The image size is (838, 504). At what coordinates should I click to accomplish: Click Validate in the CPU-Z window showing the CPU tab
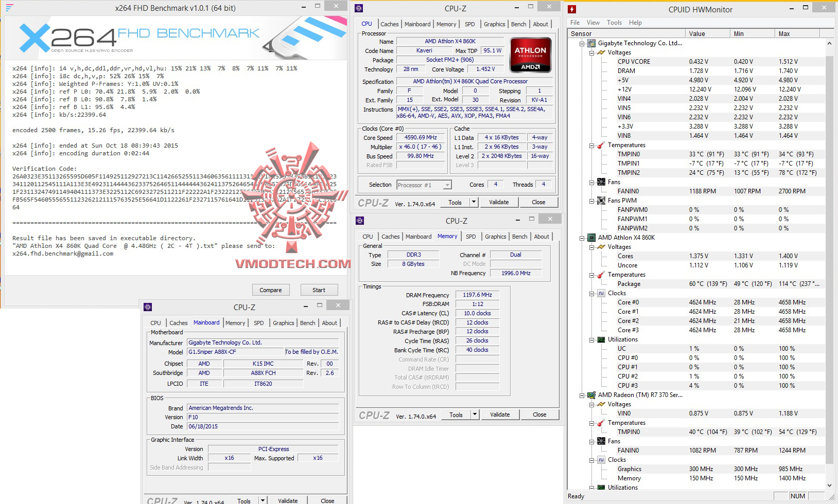(499, 202)
